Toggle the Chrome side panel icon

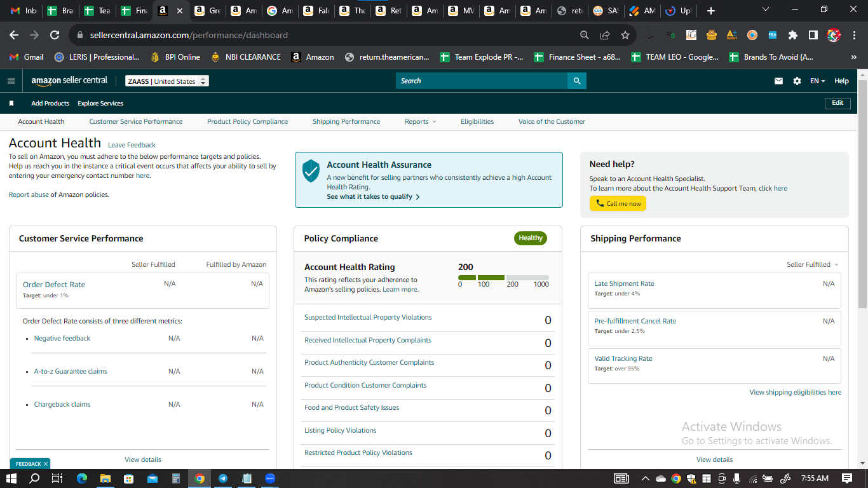pos(813,35)
